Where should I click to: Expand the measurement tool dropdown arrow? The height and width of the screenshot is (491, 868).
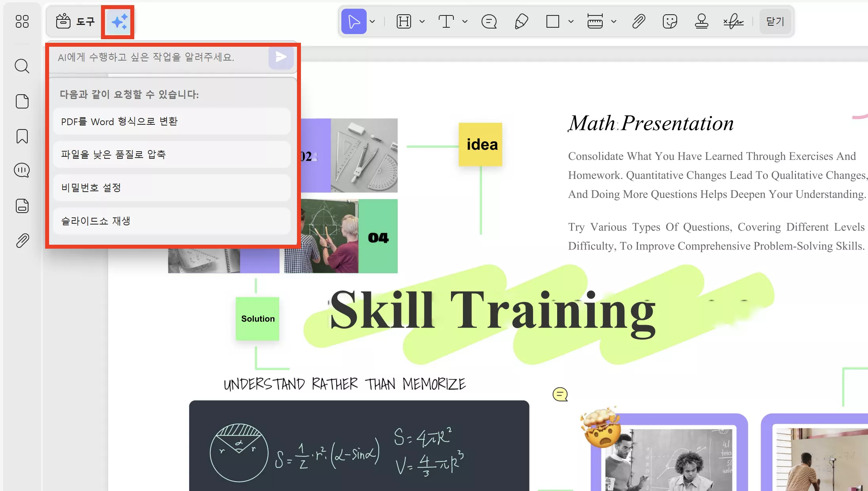(x=613, y=21)
